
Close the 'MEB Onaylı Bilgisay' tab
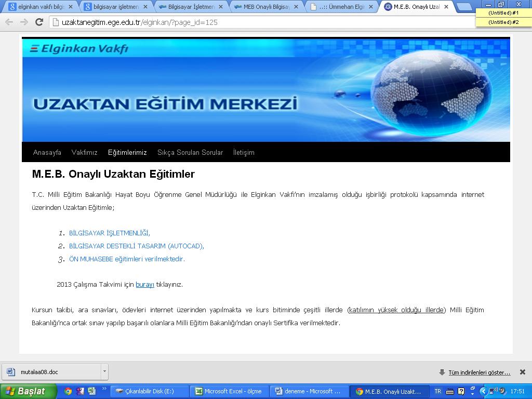(x=296, y=7)
